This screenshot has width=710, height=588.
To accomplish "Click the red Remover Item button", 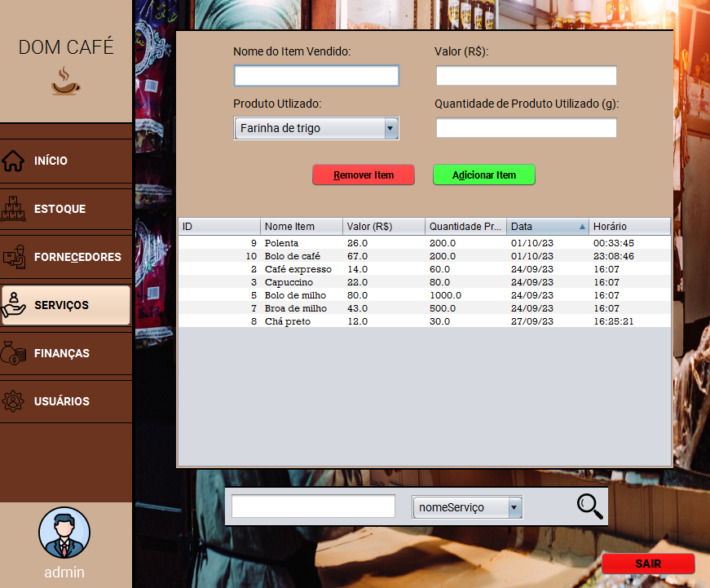I will pos(363,175).
